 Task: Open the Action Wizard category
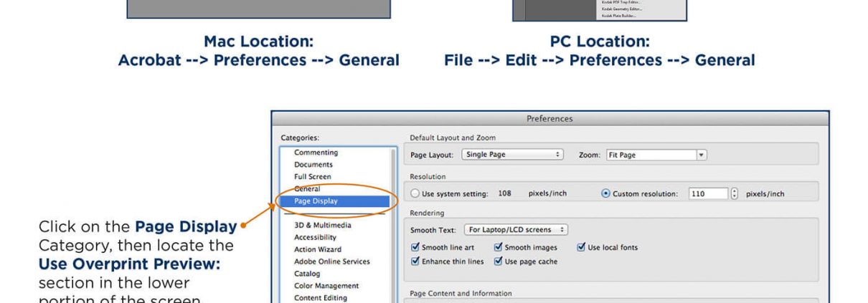(x=318, y=249)
